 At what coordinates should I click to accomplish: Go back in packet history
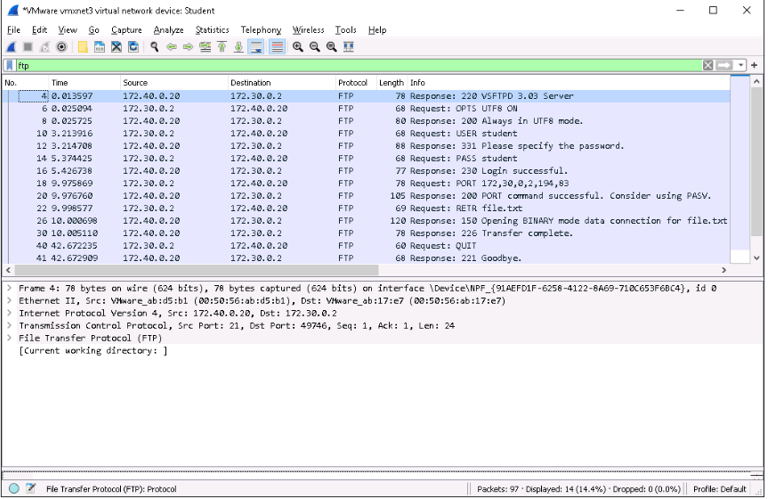click(171, 47)
